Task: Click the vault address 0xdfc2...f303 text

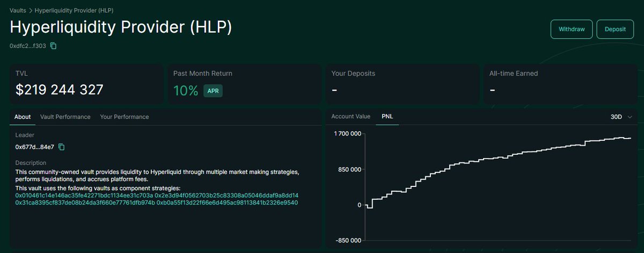Action: point(28,46)
